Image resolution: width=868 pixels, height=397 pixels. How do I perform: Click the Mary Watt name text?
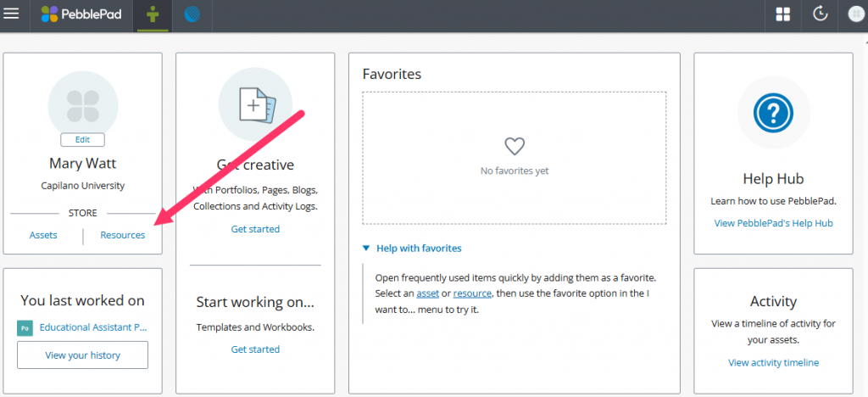click(x=82, y=164)
